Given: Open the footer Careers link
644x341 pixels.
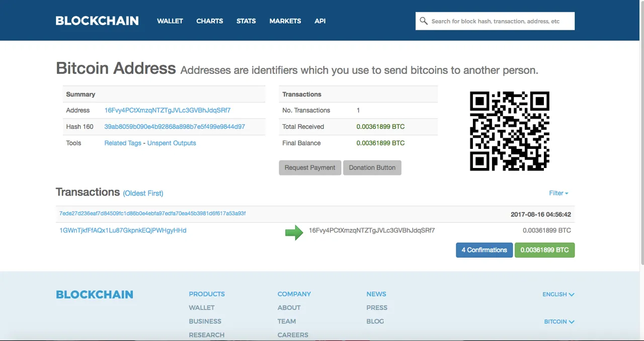Looking at the screenshot, I should click(293, 335).
